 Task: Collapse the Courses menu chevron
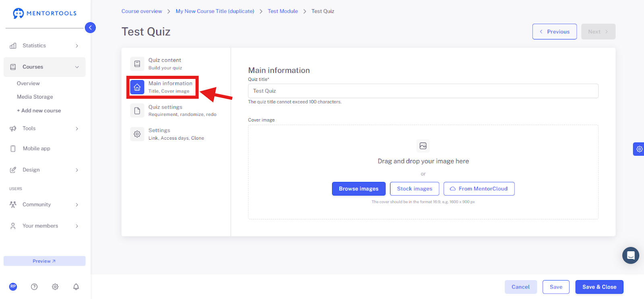pyautogui.click(x=77, y=67)
